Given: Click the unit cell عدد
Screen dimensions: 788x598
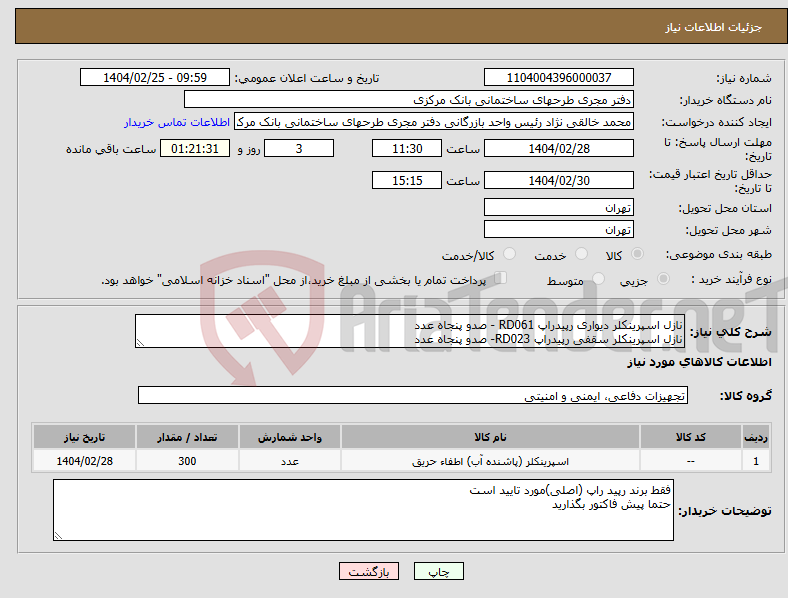Looking at the screenshot, I should [x=290, y=461].
